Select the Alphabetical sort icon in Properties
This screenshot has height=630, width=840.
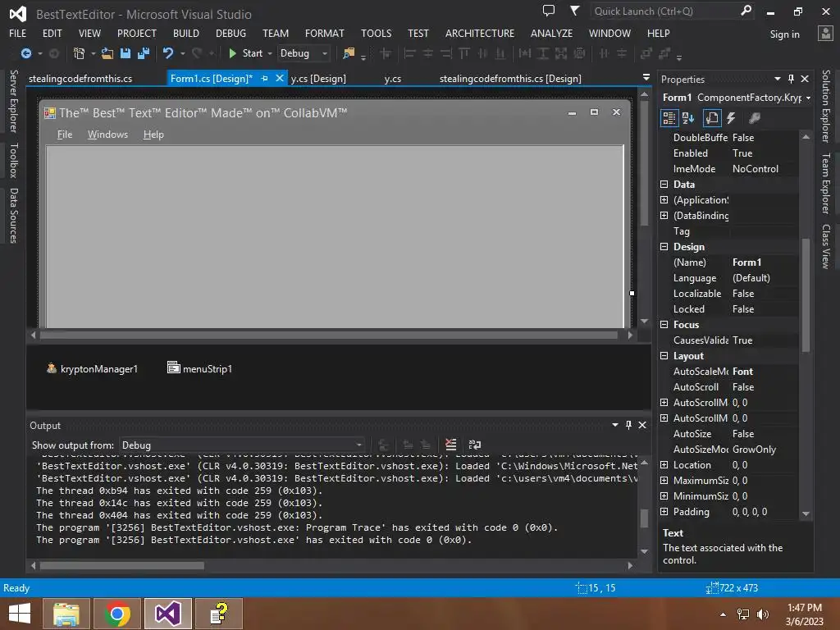pos(688,118)
